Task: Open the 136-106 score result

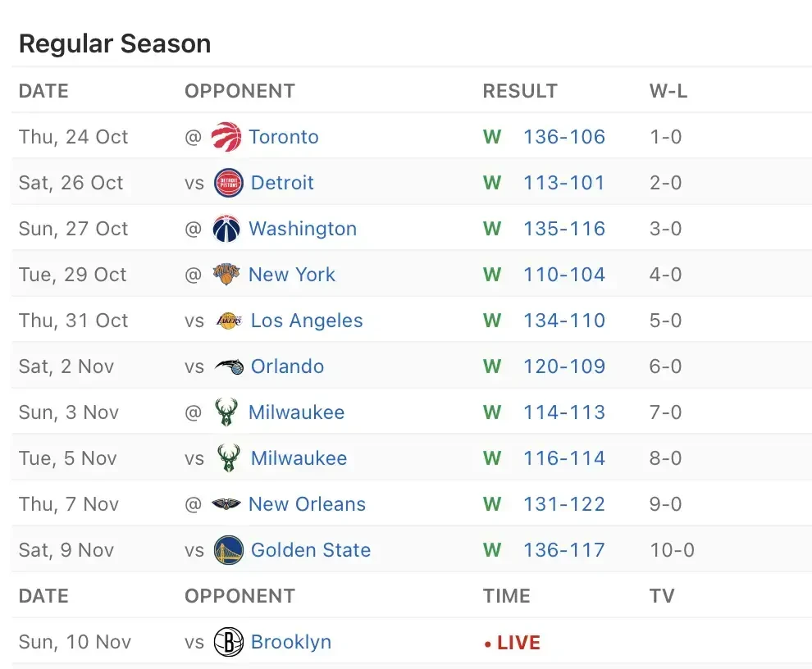Action: click(564, 137)
